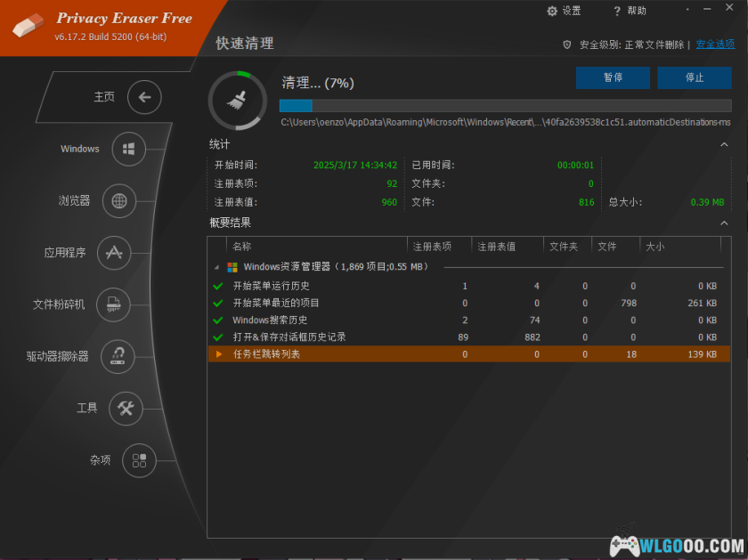Collapse the 概要结果 results section
This screenshot has height=560, width=748.
tap(724, 223)
